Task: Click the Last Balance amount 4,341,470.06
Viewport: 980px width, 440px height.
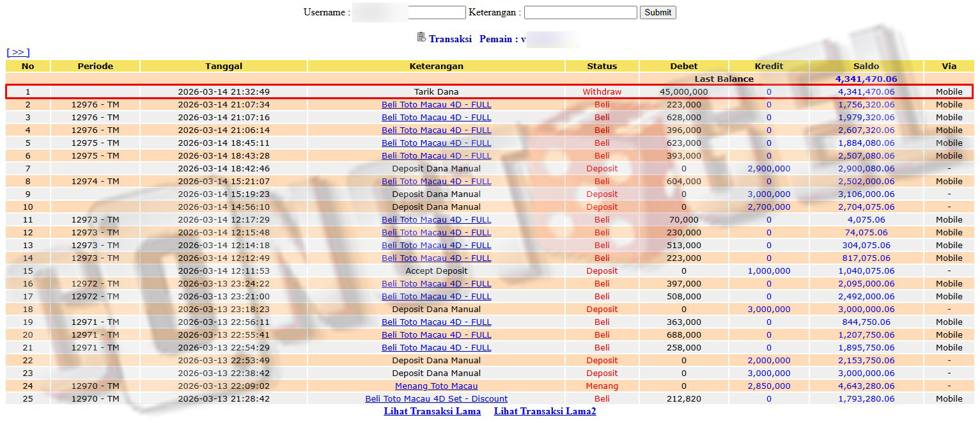Action: [x=866, y=79]
